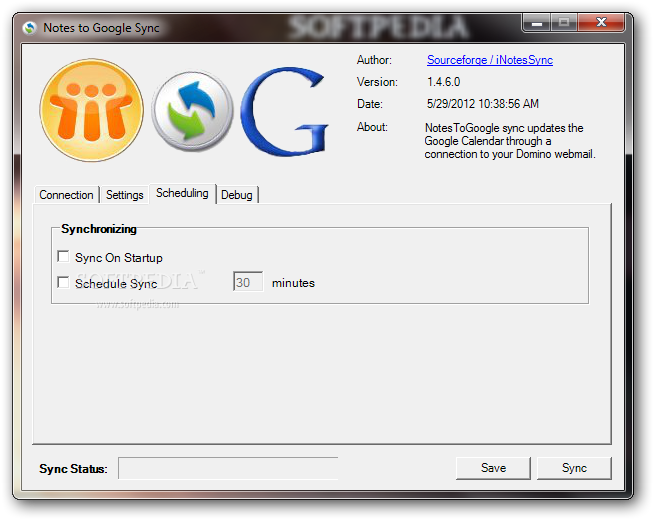Click the 'Version:' label
Viewport: 654px width, 520px height.
(x=377, y=82)
